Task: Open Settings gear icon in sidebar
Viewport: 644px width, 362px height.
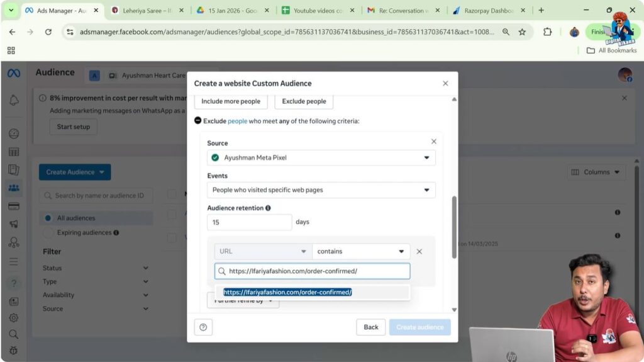Action: 14,317
